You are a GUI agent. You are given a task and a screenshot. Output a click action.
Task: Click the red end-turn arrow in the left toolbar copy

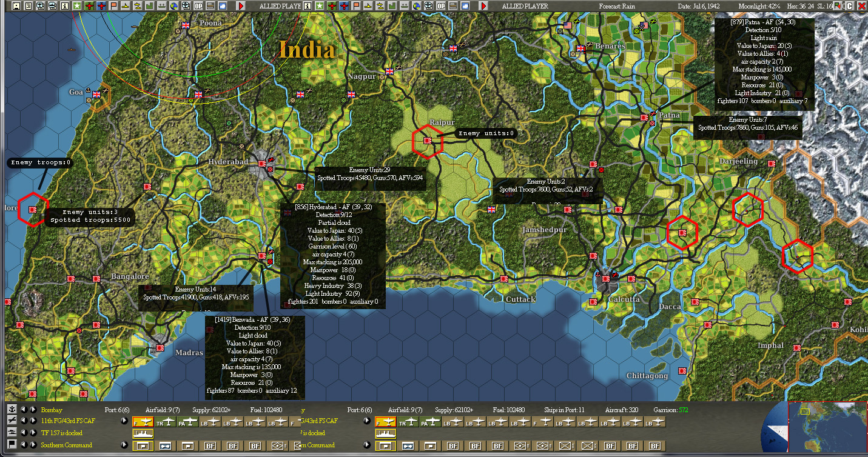click(x=241, y=5)
